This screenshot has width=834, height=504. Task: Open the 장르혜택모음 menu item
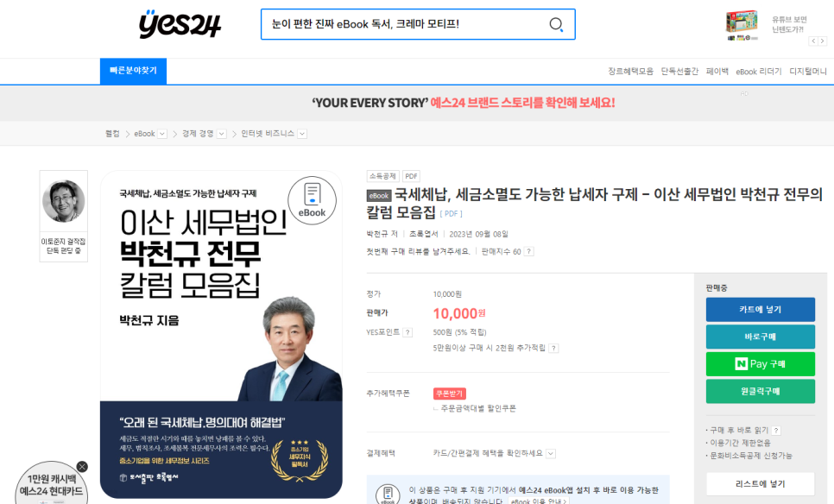point(631,72)
